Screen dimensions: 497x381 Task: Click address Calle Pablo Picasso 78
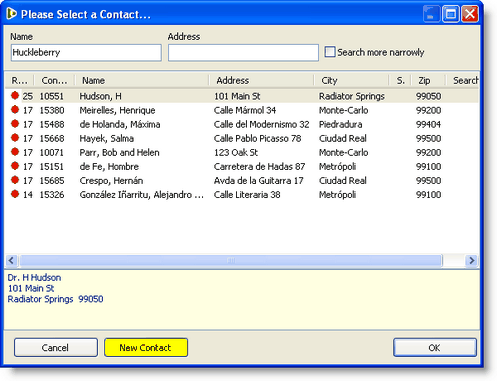pos(258,138)
